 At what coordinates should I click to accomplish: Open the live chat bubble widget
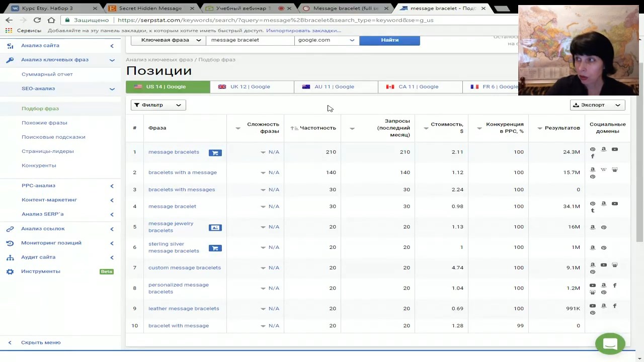click(x=610, y=344)
